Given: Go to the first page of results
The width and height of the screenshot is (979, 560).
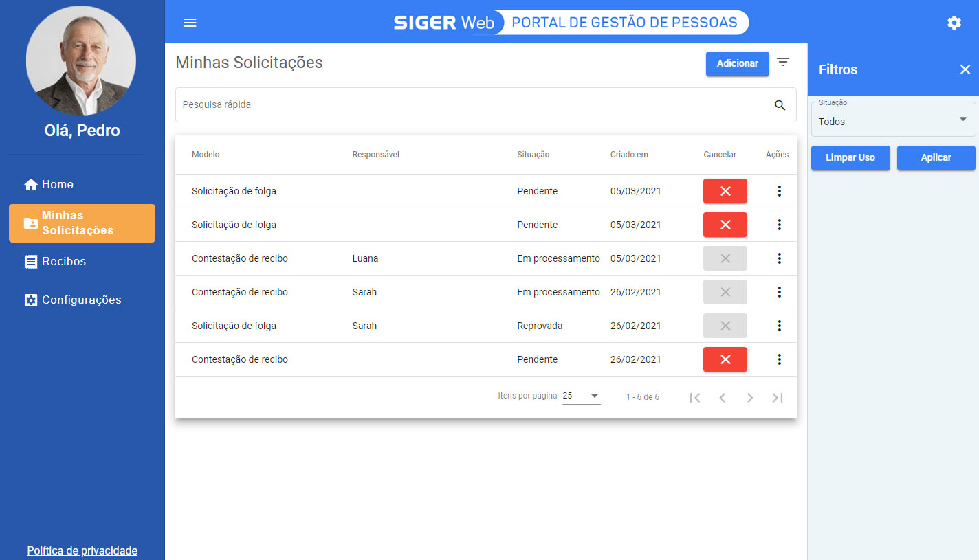Looking at the screenshot, I should (x=695, y=398).
